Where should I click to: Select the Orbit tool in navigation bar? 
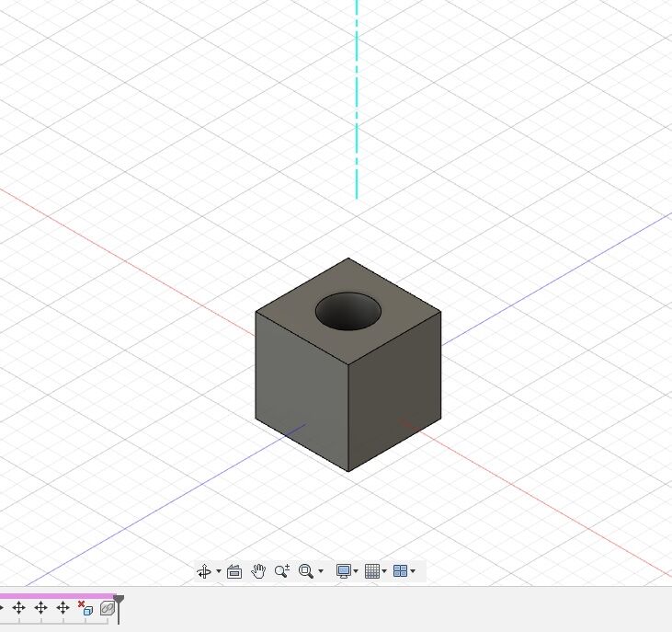[x=204, y=571]
